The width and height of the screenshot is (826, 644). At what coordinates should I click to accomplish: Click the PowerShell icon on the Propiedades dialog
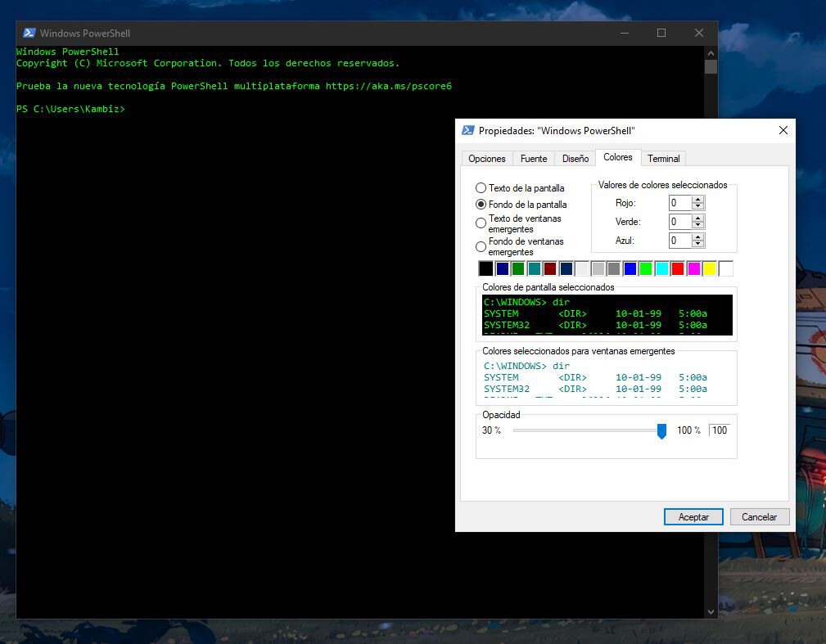[467, 130]
